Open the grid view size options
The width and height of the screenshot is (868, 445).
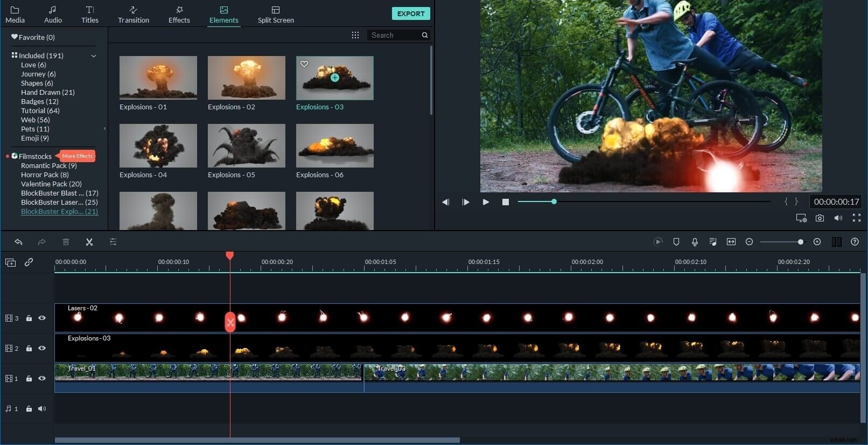coord(355,35)
